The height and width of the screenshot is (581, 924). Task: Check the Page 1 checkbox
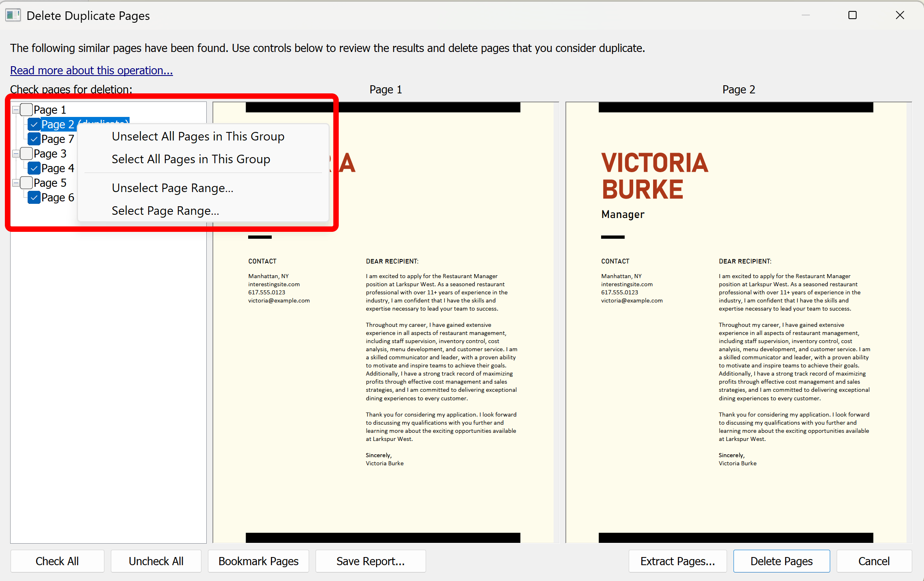pyautogui.click(x=26, y=109)
